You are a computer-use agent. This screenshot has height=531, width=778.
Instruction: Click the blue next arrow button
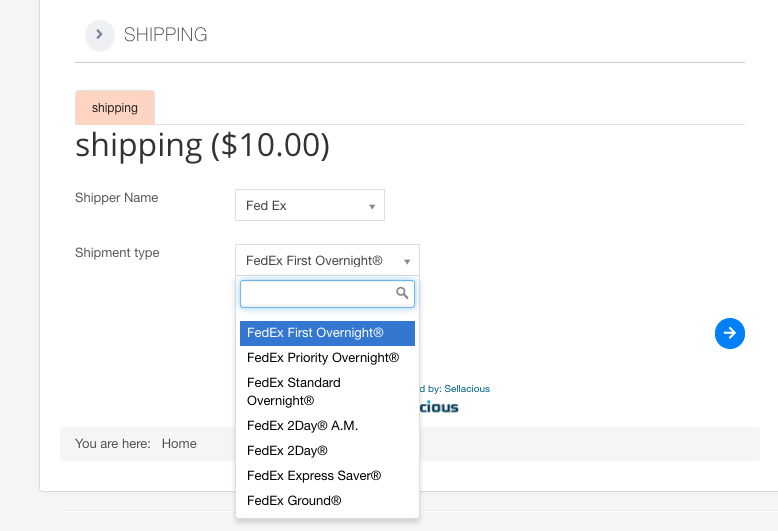tap(729, 333)
